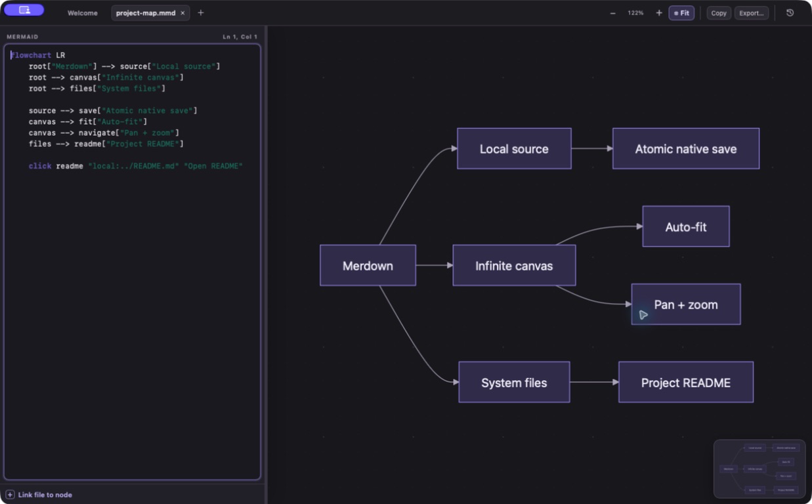Select the Infinite canvas node

514,266
